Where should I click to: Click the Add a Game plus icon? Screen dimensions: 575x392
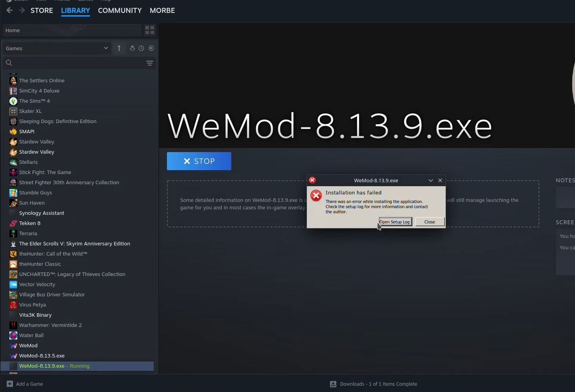click(x=10, y=384)
